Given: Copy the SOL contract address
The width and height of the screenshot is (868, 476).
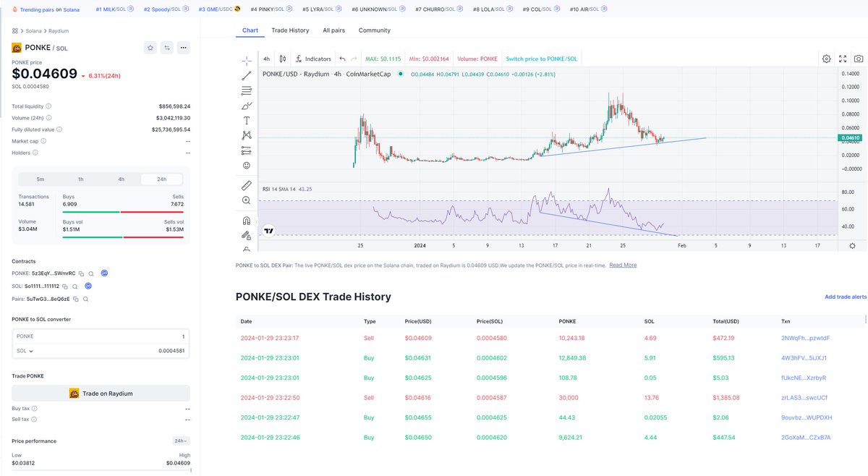Looking at the screenshot, I should click(65, 286).
